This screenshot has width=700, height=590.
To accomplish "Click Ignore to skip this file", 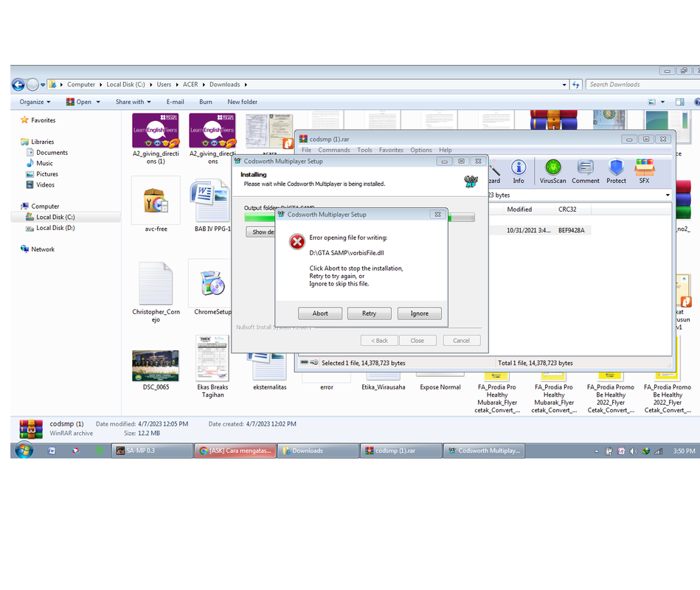I will (419, 313).
